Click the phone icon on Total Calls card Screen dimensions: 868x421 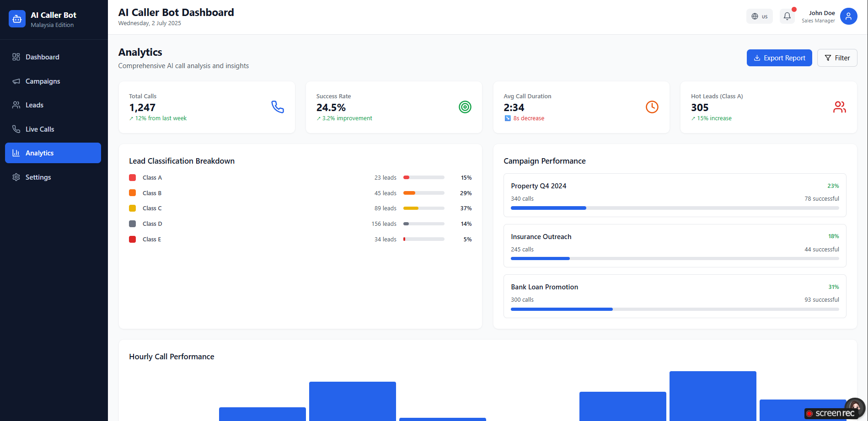click(x=278, y=107)
